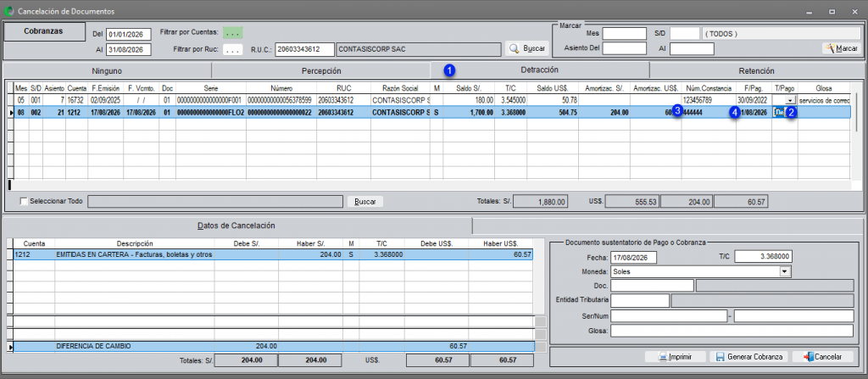Click the Cobranzas button

44,32
